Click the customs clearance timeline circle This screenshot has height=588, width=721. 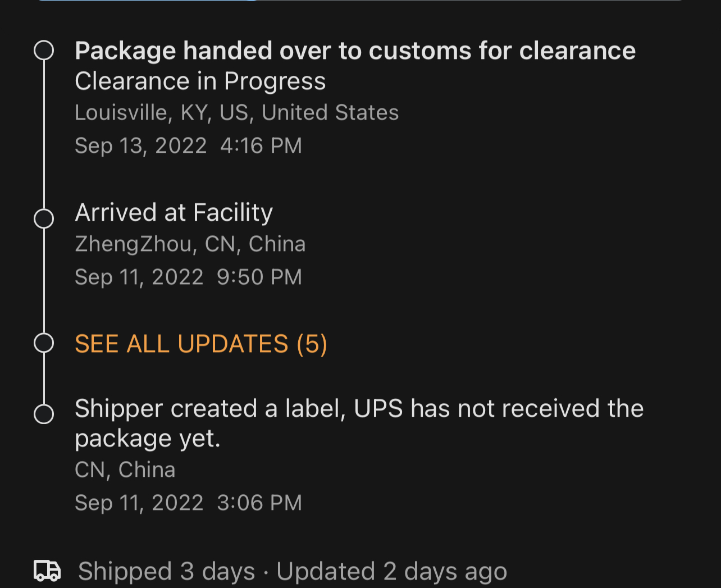tap(44, 51)
